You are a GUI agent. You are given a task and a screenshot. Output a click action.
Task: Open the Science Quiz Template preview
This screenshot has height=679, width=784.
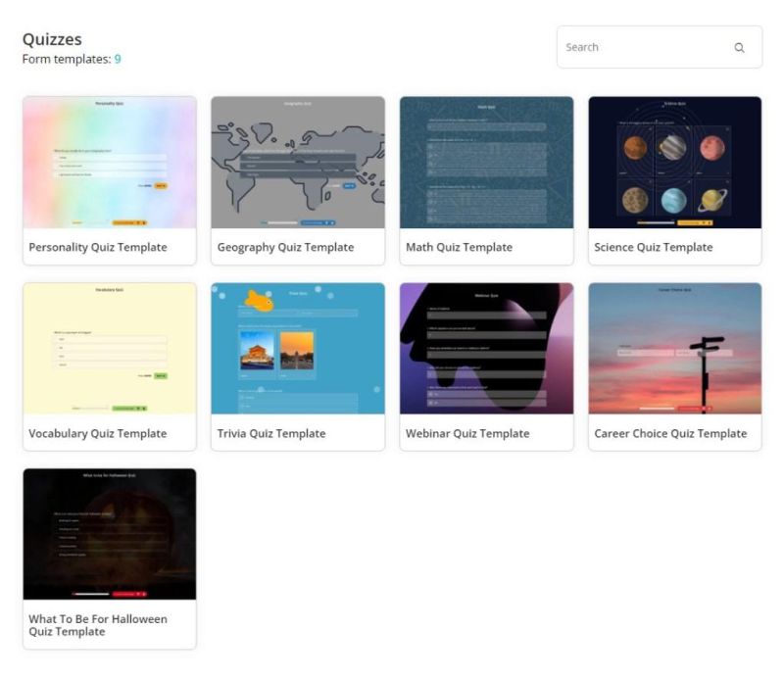[673, 162]
